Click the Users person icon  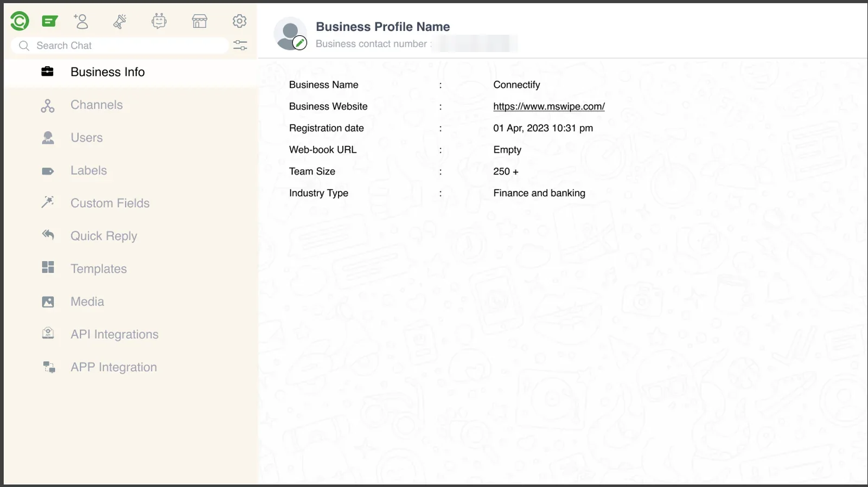[48, 138]
